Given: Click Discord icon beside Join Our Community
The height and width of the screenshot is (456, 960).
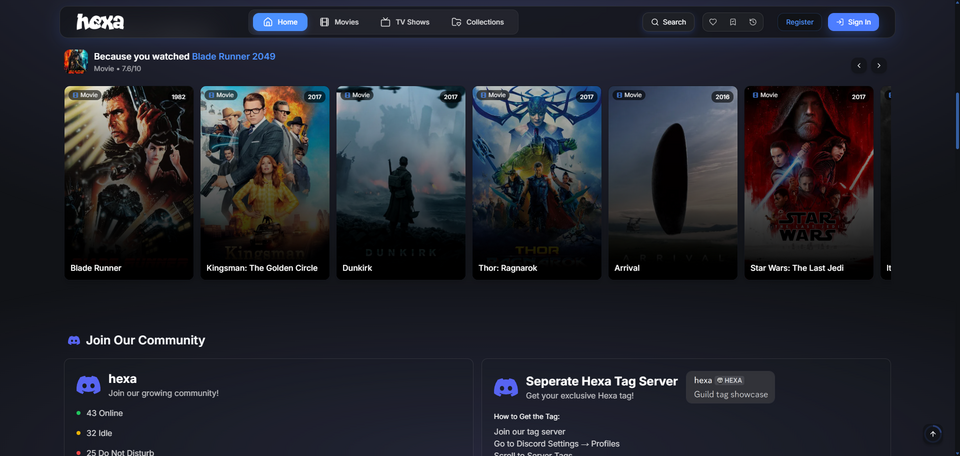Looking at the screenshot, I should (74, 340).
